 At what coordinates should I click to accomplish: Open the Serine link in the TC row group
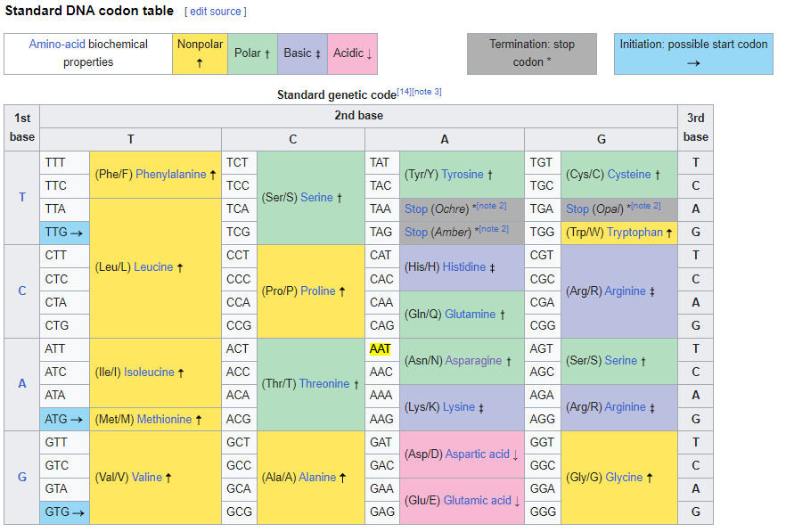pyautogui.click(x=317, y=198)
